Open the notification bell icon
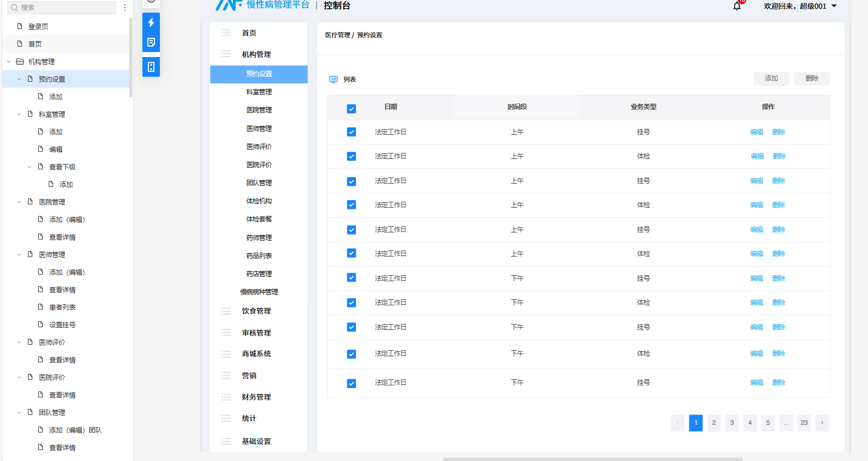 (x=737, y=6)
